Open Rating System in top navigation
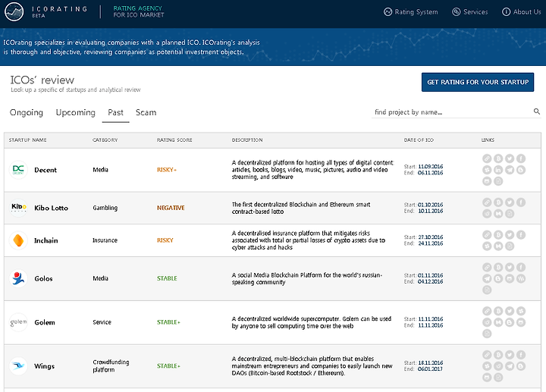The image size is (546, 392). pyautogui.click(x=411, y=12)
